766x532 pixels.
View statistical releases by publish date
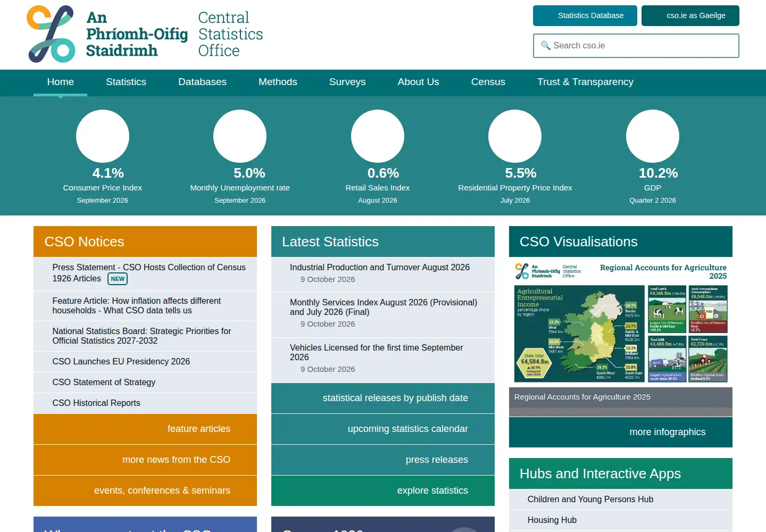coord(383,398)
